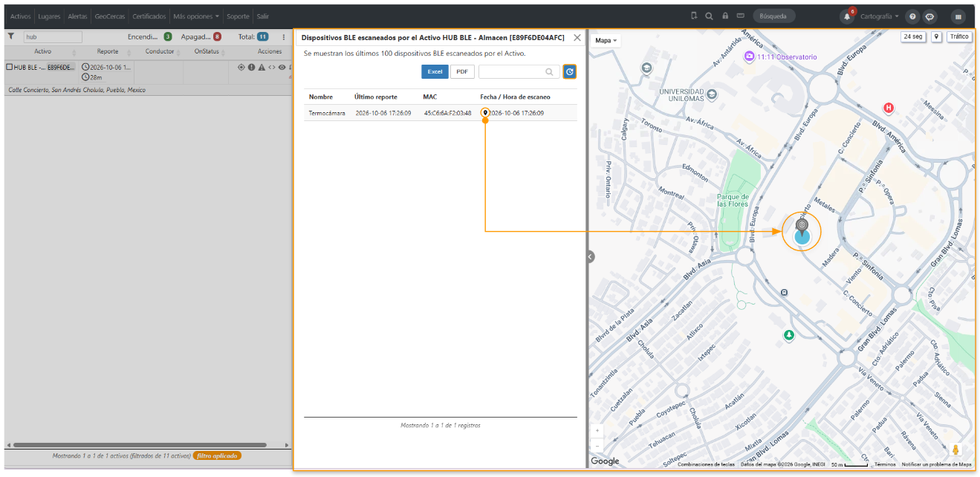This screenshot has width=980, height=477.
Task: Open the Más opciones dropdown
Action: click(196, 16)
